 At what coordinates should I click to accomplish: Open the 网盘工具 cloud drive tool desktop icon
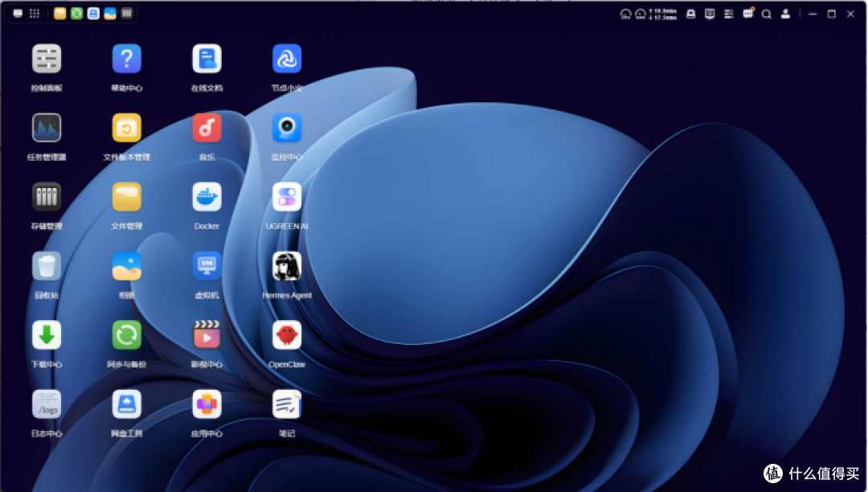127,404
